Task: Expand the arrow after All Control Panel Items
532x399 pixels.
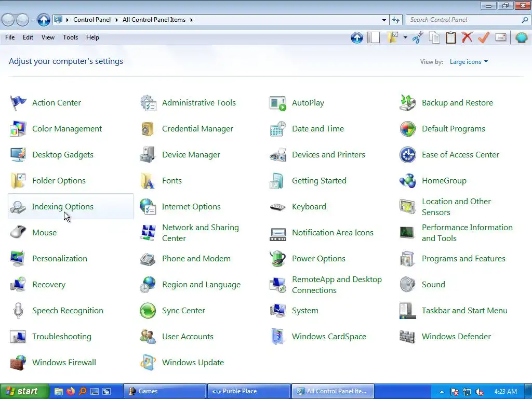Action: coord(191,20)
